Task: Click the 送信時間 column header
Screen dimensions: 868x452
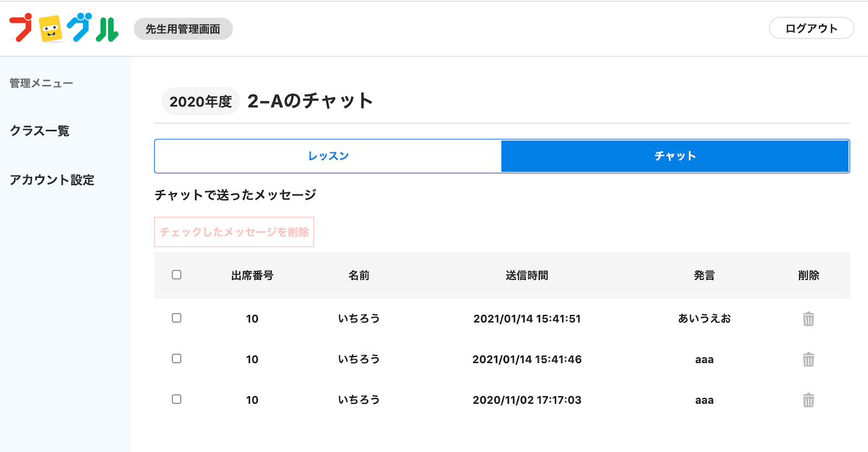Action: pos(527,275)
